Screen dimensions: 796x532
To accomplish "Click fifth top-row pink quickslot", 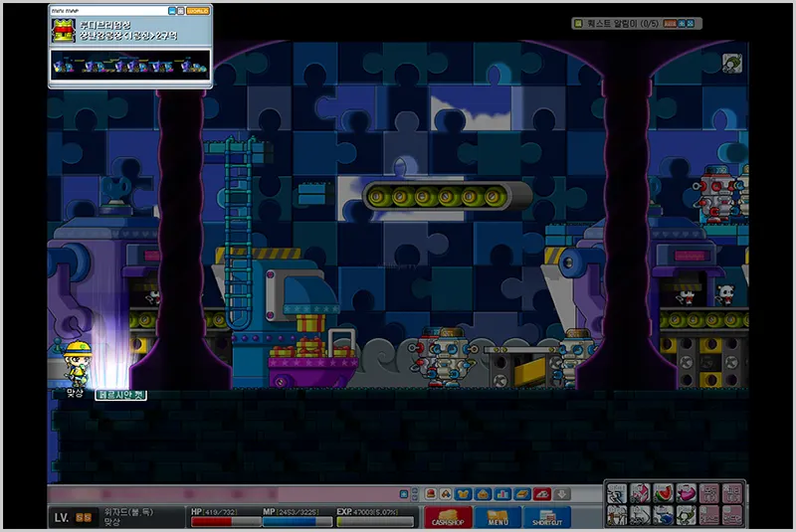I will tap(709, 493).
